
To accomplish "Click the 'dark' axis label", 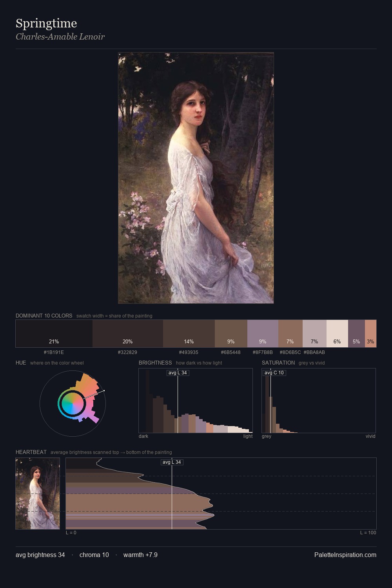I will tap(143, 436).
